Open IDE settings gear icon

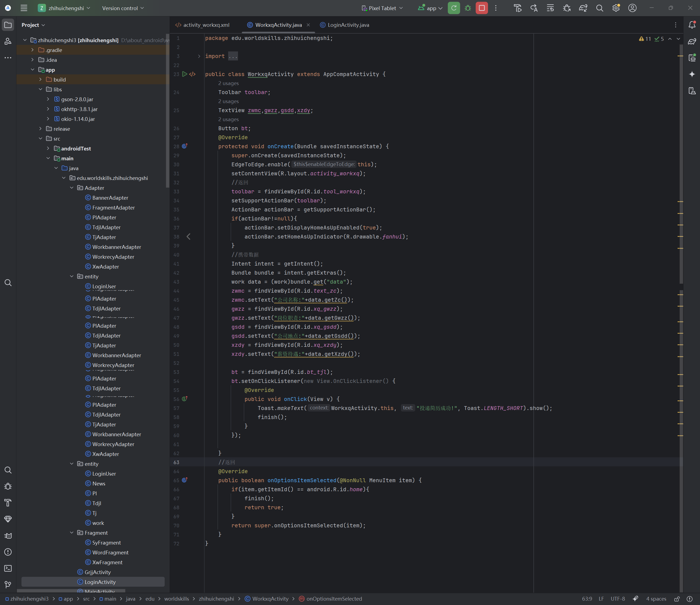point(615,8)
